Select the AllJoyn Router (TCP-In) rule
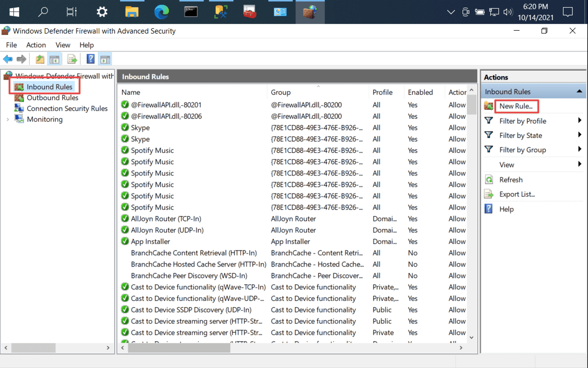This screenshot has width=588, height=368. click(x=166, y=219)
